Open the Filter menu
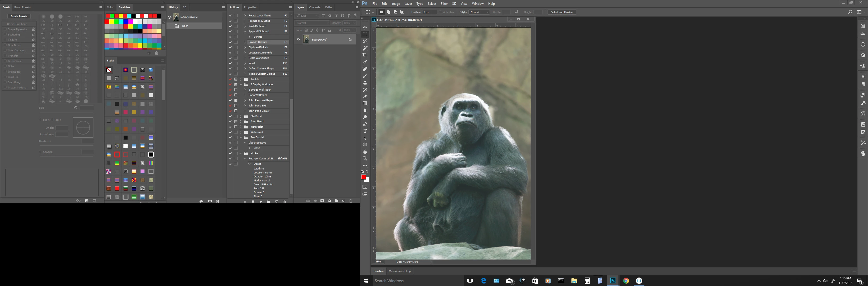Image resolution: width=868 pixels, height=286 pixels. [444, 4]
